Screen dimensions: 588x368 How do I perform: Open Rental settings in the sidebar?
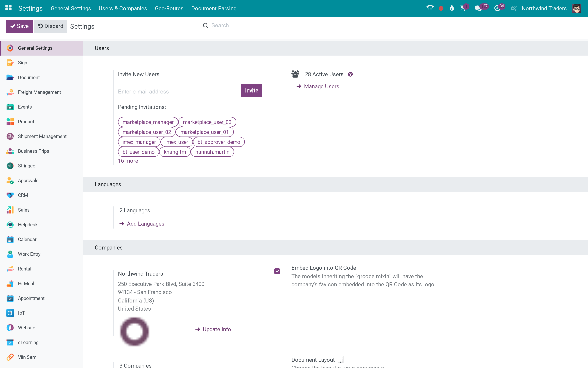coord(41,269)
